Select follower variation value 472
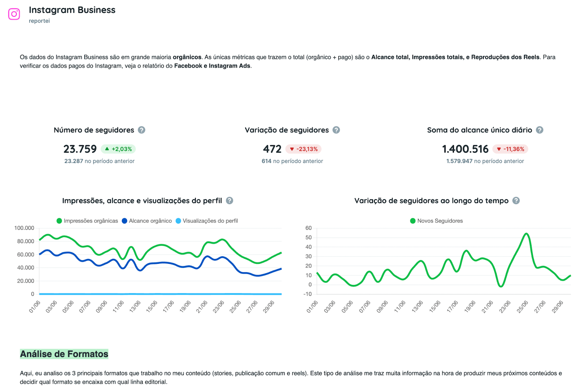Viewport: 581px width, 392px height. point(272,149)
